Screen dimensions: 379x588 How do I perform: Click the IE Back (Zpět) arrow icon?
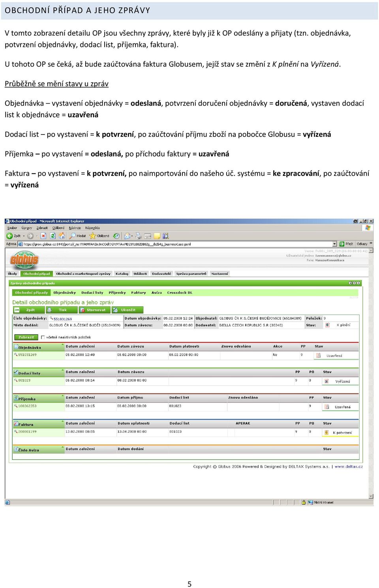pos(9,236)
